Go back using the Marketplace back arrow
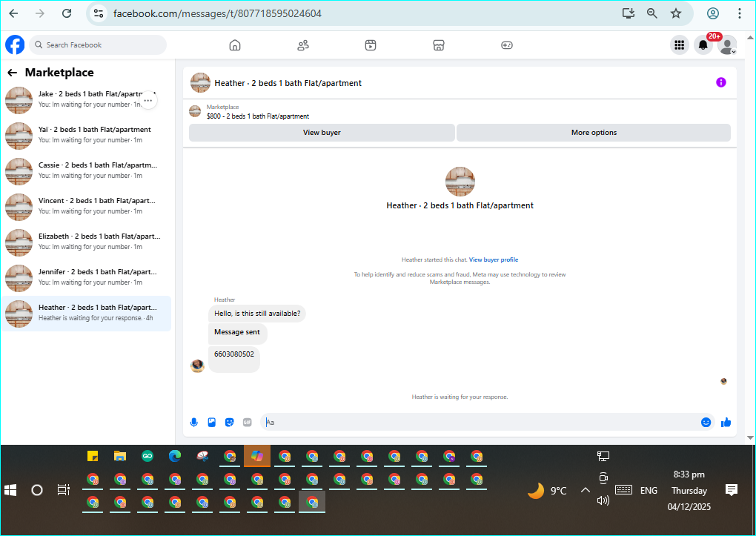This screenshot has height=536, width=756. [x=13, y=73]
